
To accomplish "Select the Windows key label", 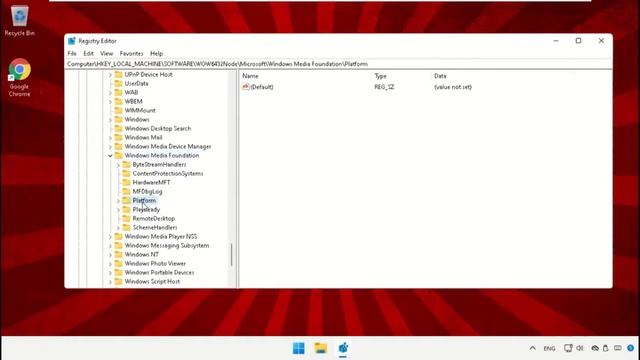I will tap(137, 119).
